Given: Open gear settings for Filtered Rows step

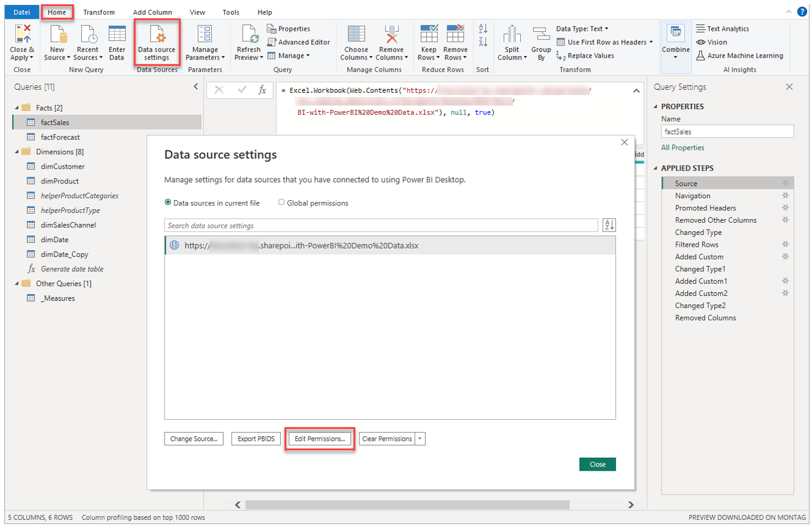Looking at the screenshot, I should [785, 244].
